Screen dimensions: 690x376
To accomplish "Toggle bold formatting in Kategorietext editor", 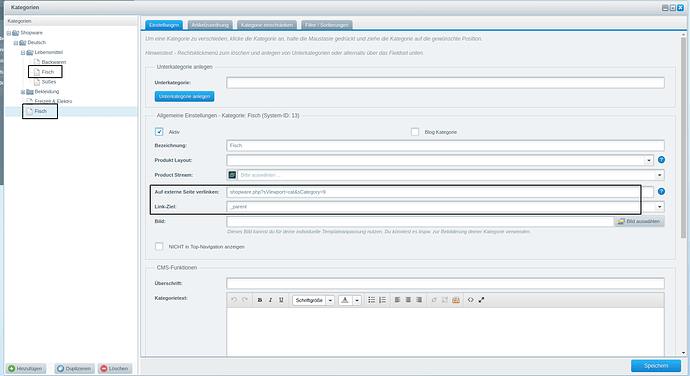I will pos(260,300).
